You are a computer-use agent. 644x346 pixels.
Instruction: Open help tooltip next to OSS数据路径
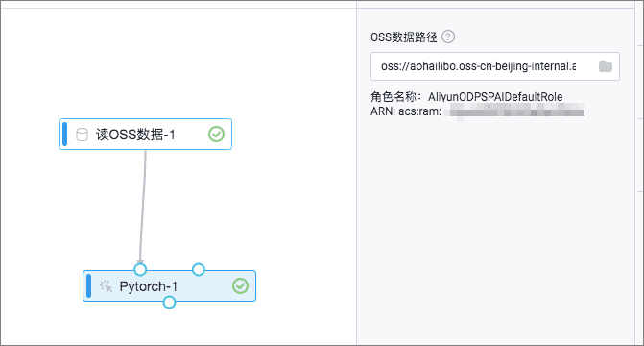coord(448,37)
